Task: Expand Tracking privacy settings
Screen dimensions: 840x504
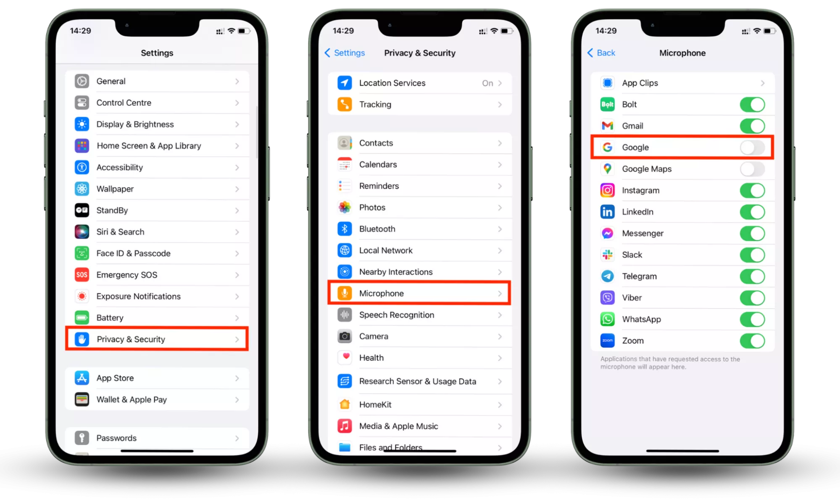Action: [x=420, y=105]
